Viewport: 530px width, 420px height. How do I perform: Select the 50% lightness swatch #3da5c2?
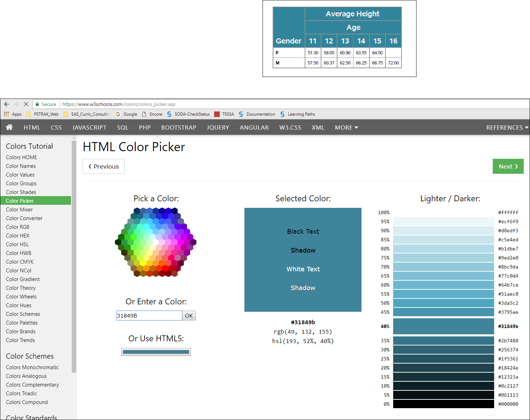(x=443, y=303)
